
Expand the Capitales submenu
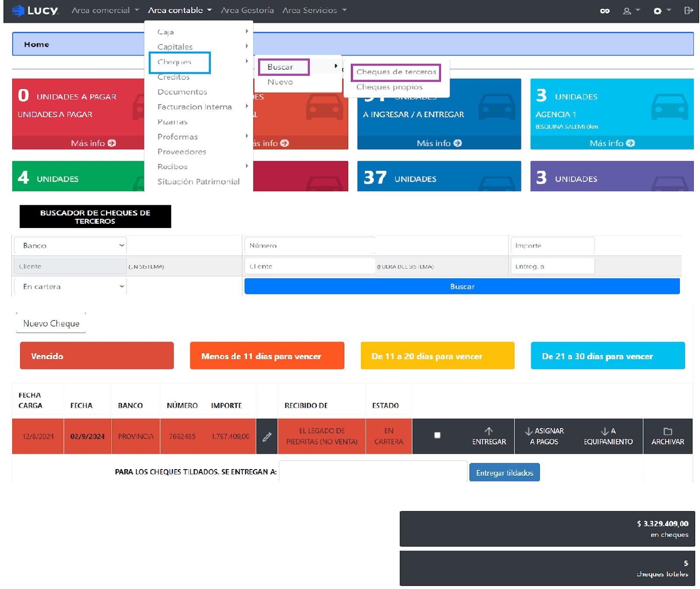point(199,46)
